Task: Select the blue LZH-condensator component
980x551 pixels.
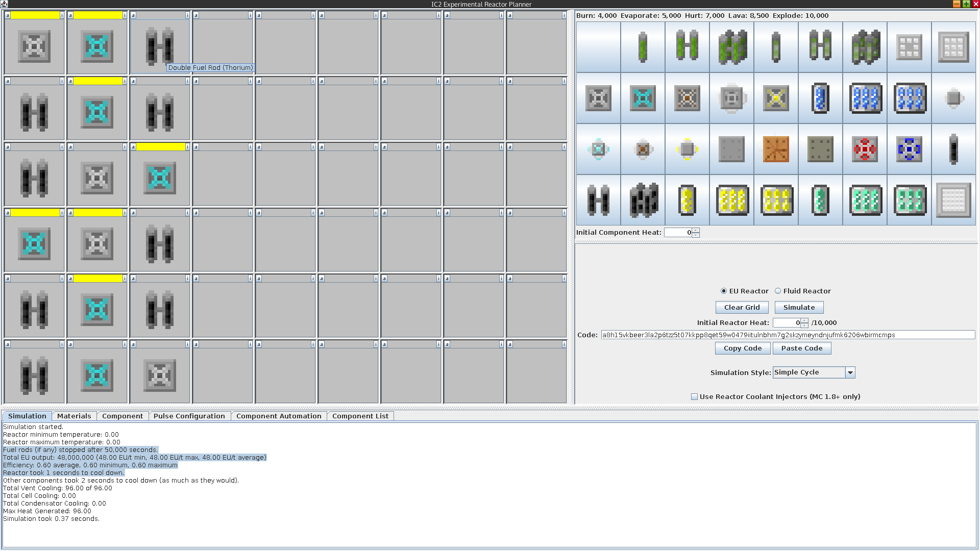Action: tap(909, 149)
